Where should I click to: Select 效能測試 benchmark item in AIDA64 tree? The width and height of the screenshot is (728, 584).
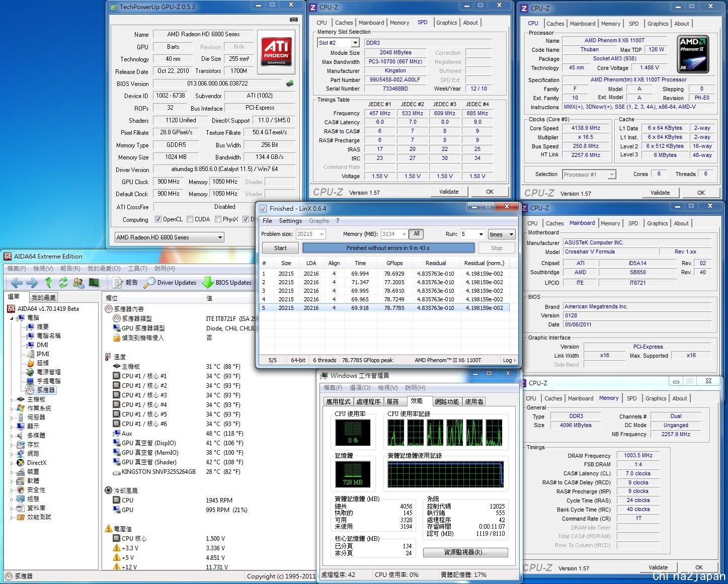[x=34, y=517]
